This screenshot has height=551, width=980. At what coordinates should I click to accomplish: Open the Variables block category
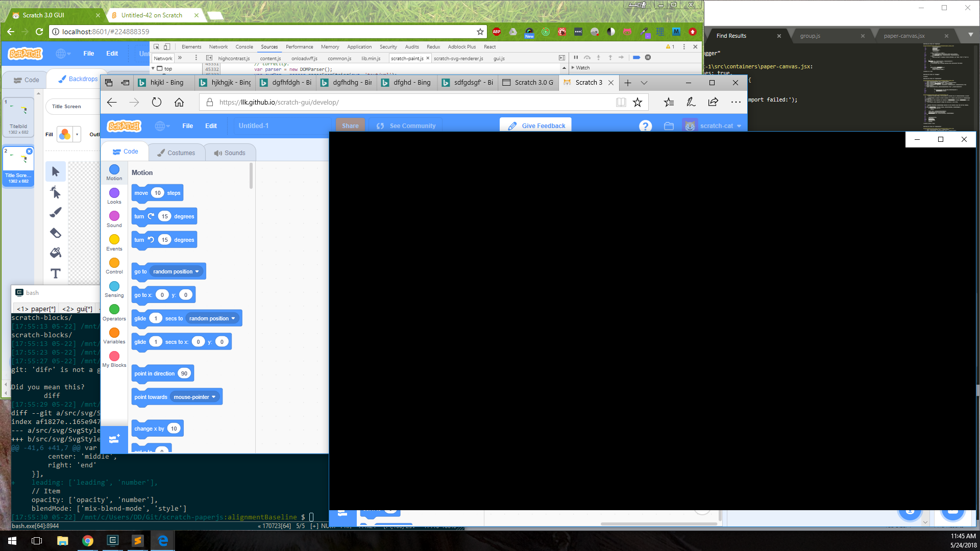(114, 333)
